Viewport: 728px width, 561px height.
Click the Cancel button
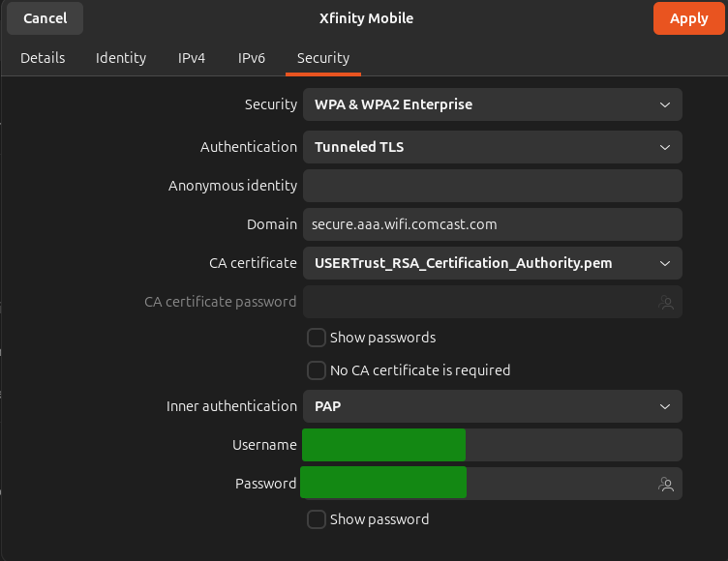pos(45,18)
